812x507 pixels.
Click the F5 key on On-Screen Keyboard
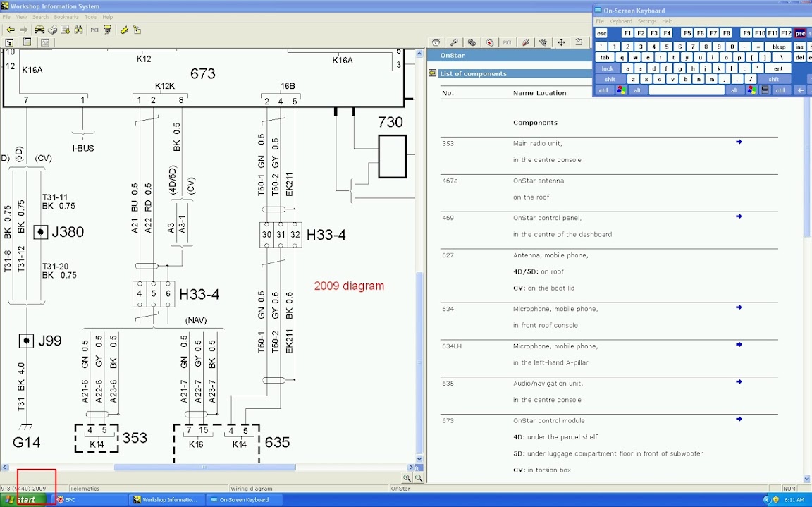687,33
